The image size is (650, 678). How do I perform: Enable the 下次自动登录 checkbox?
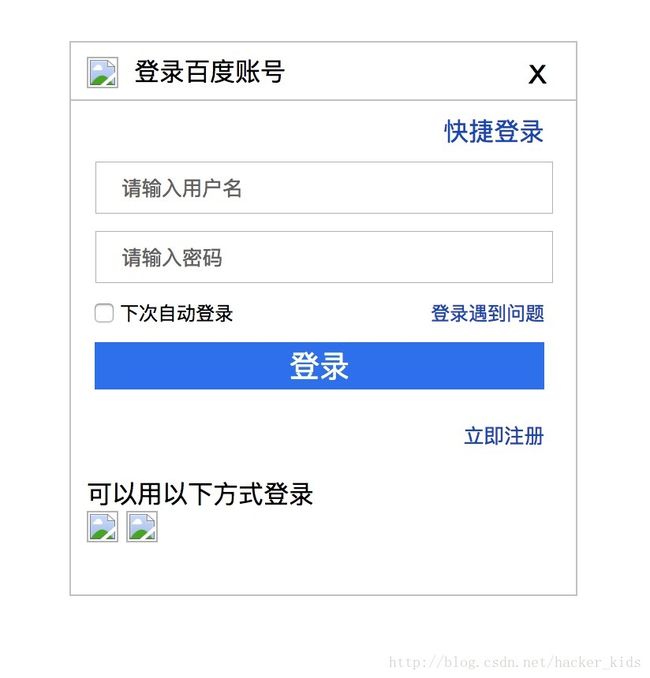pyautogui.click(x=104, y=313)
